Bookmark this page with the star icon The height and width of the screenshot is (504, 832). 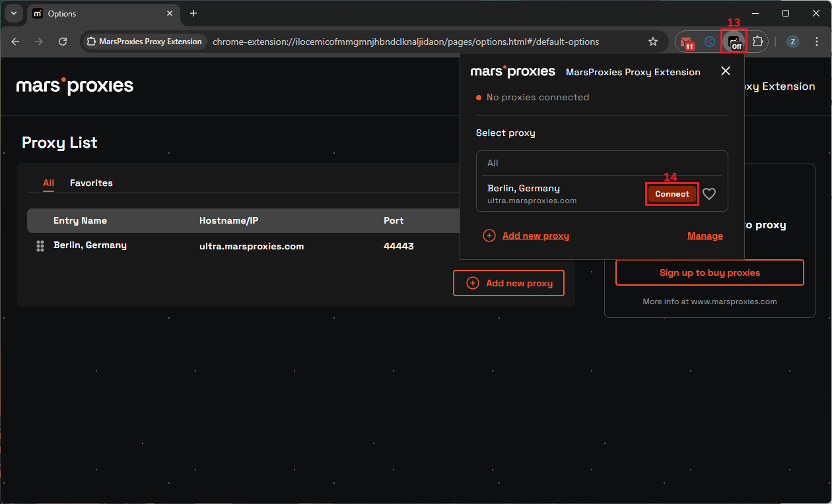pyautogui.click(x=653, y=42)
